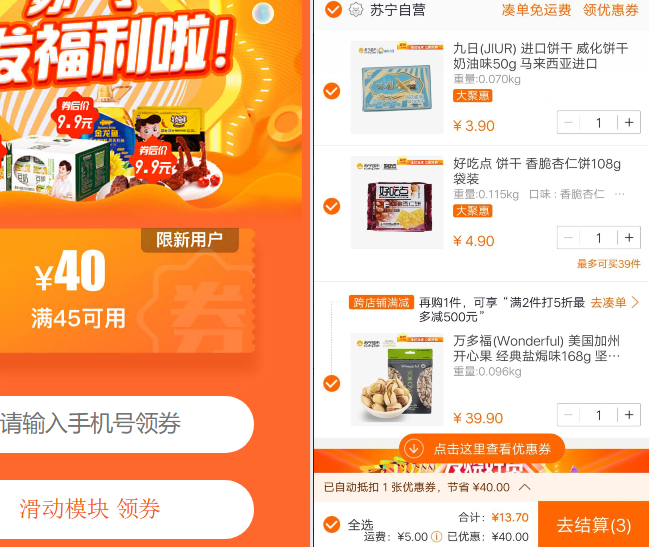The height and width of the screenshot is (547, 649).
Task: Click the 苏宁自营 store logo icon
Action: click(x=356, y=10)
